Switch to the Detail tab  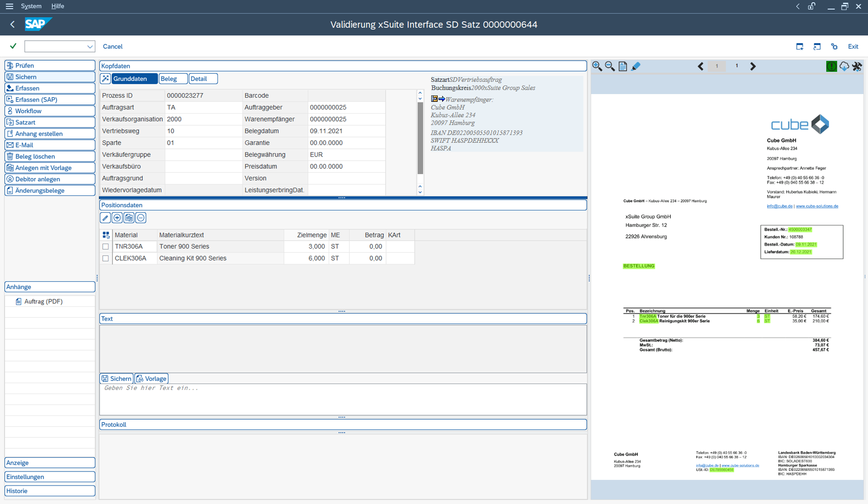tap(203, 79)
